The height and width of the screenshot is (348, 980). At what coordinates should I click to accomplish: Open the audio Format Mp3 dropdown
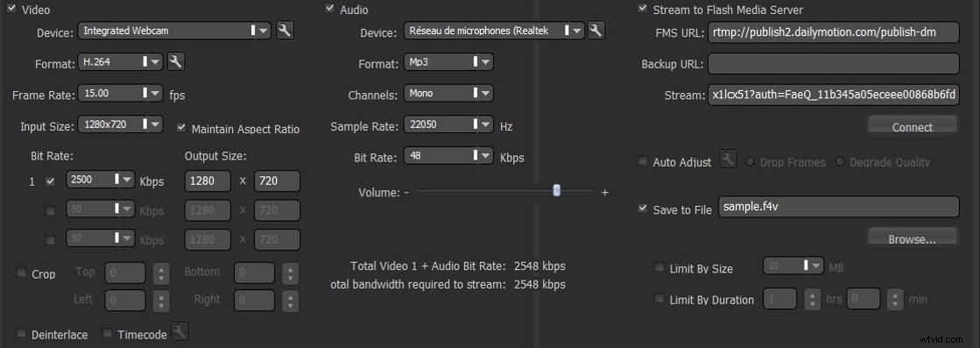448,62
